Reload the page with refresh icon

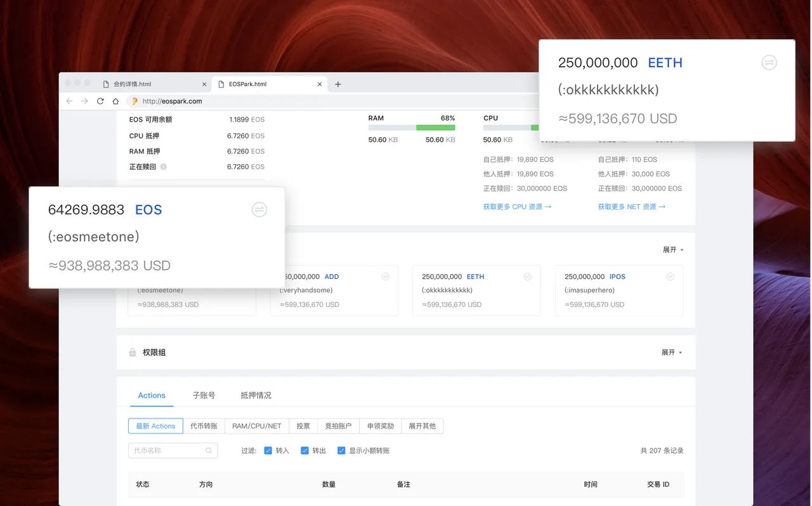pos(100,101)
